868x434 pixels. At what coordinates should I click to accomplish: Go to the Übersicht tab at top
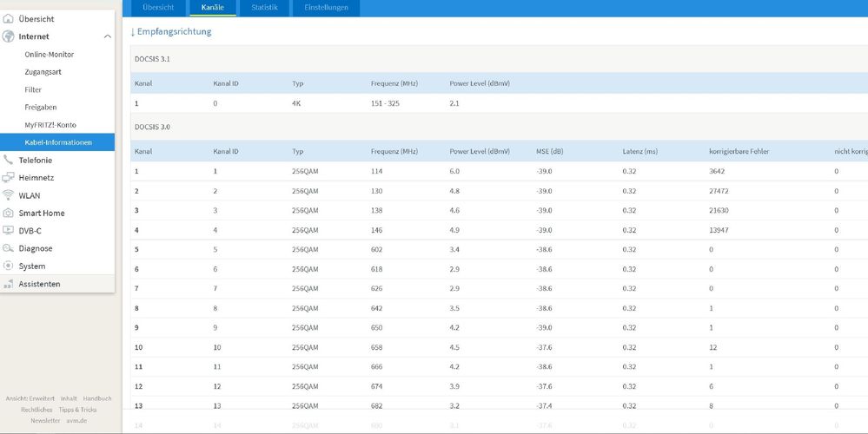(158, 8)
